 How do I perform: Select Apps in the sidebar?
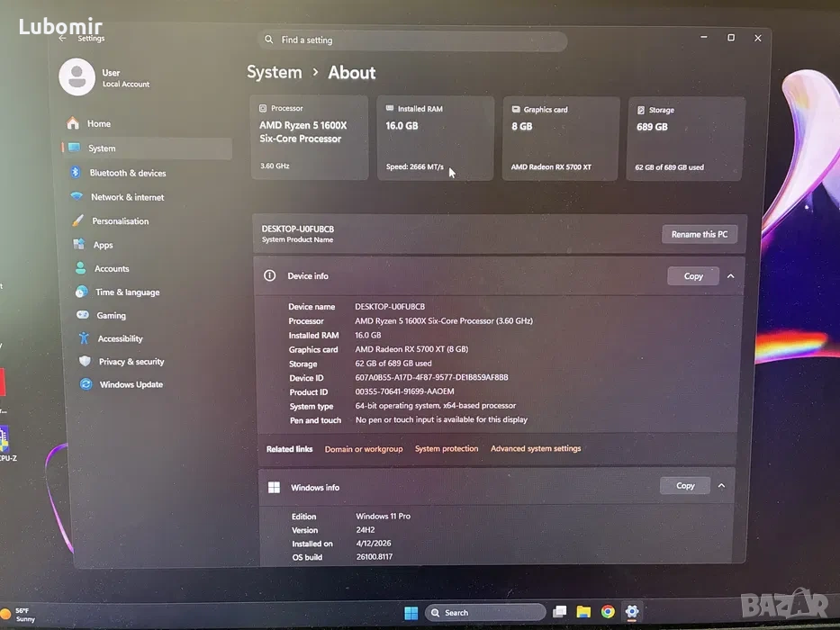click(x=103, y=245)
